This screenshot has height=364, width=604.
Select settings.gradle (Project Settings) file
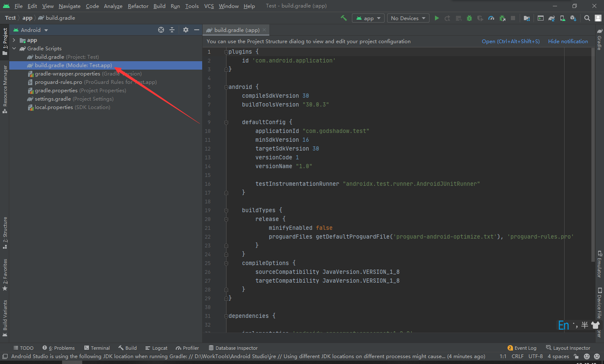pos(106,99)
